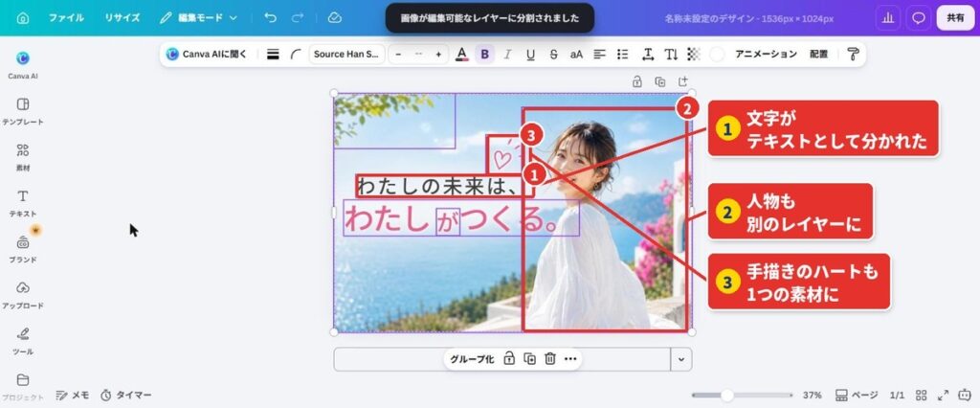Check the cloud save status icon
This screenshot has width=980, height=408.
point(334,18)
